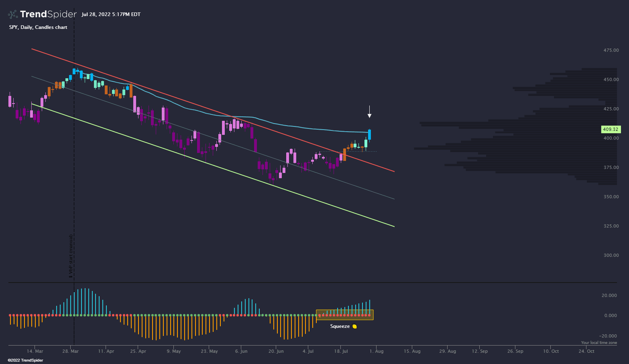Select the green 409.32 current price tag
The image size is (629, 364).
click(x=611, y=129)
